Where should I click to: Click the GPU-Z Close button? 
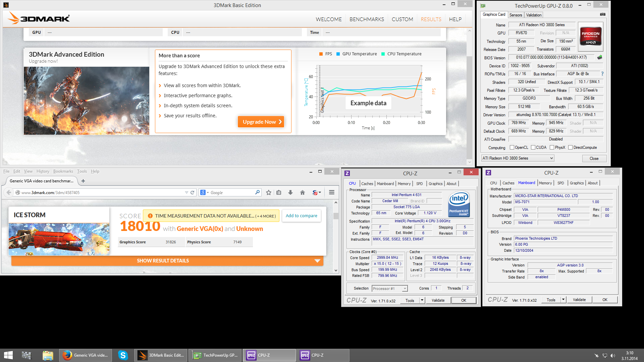click(594, 159)
